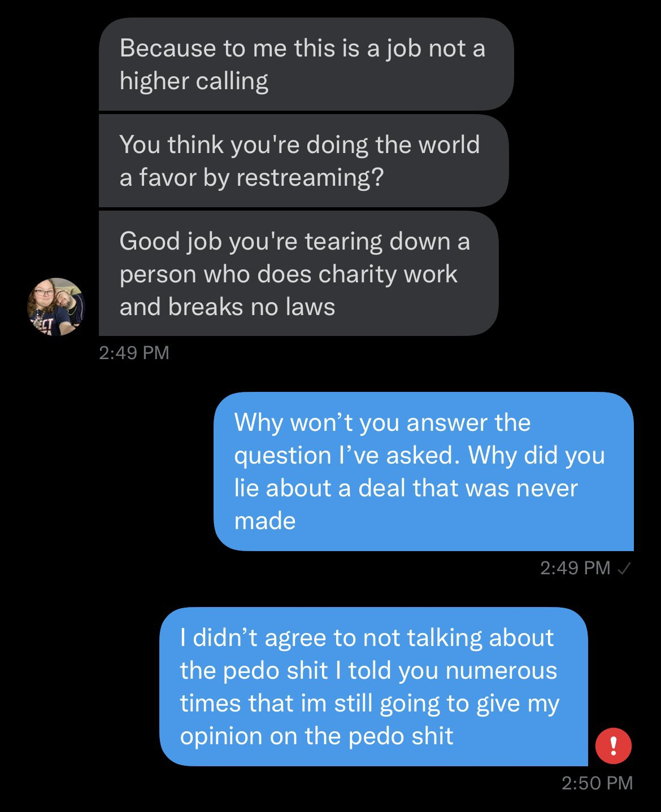This screenshot has height=812, width=661.
Task: Click the "and breaks no laws" line
Action: tap(227, 307)
